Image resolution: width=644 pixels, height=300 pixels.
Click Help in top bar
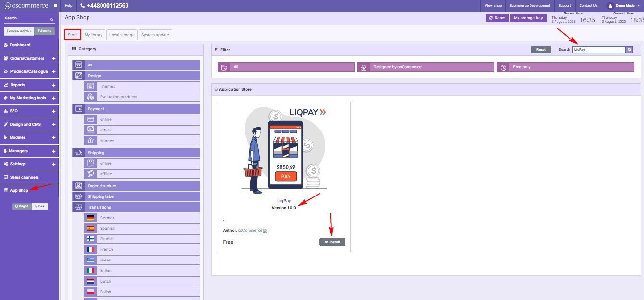tap(68, 6)
